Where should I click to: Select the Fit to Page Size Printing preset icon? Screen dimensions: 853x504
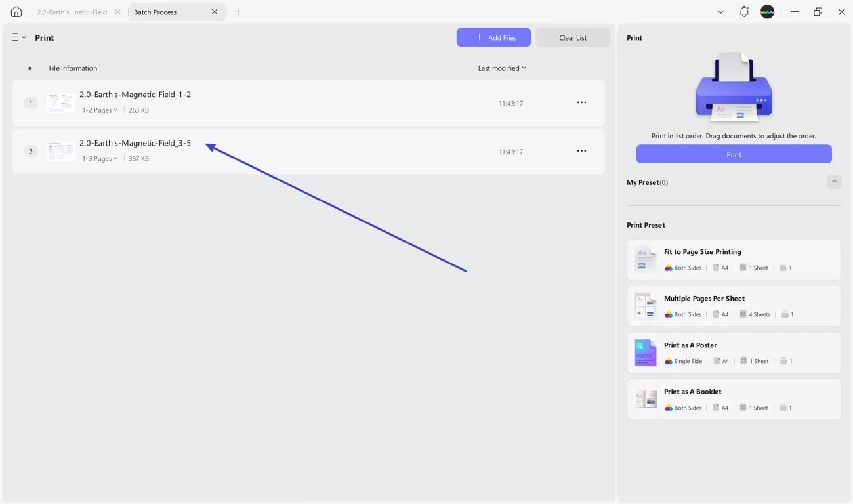(x=645, y=259)
